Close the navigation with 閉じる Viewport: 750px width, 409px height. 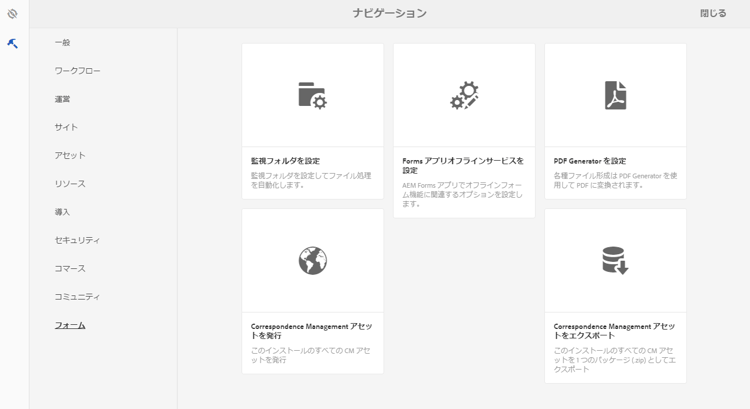tap(713, 13)
